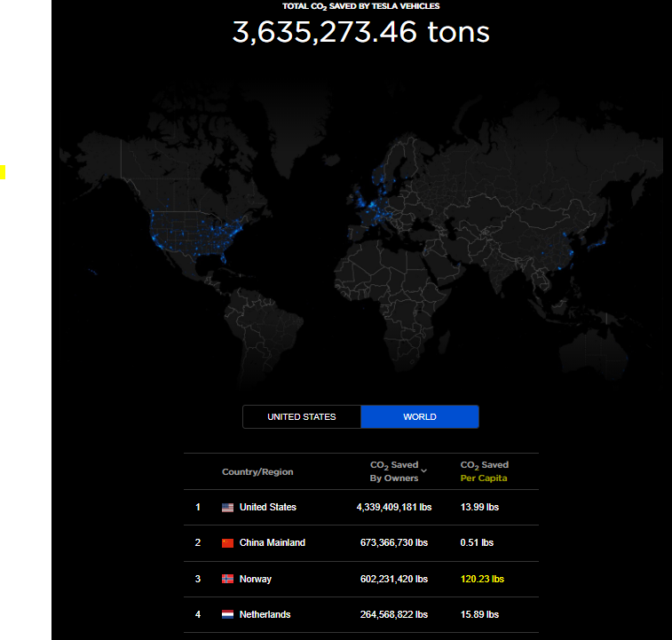Click the Netherlands country name

pos(265,614)
